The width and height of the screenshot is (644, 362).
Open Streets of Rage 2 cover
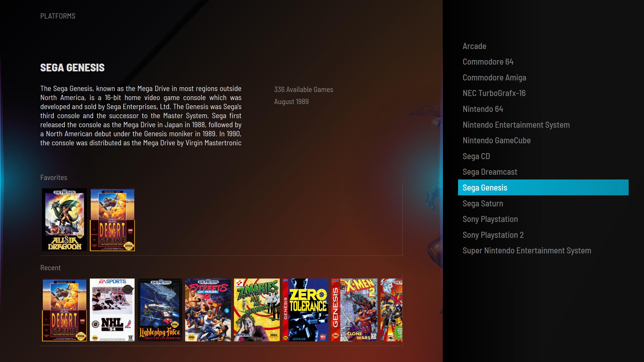coord(208,310)
